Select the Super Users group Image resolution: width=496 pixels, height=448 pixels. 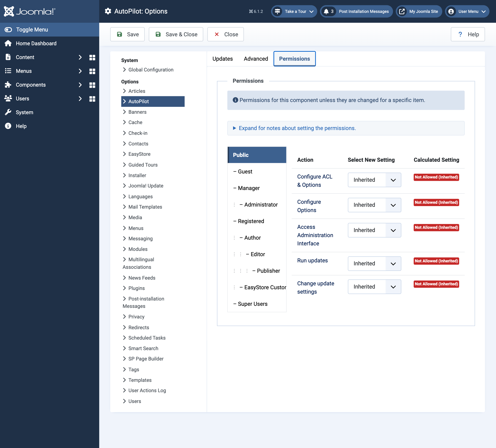[257, 304]
